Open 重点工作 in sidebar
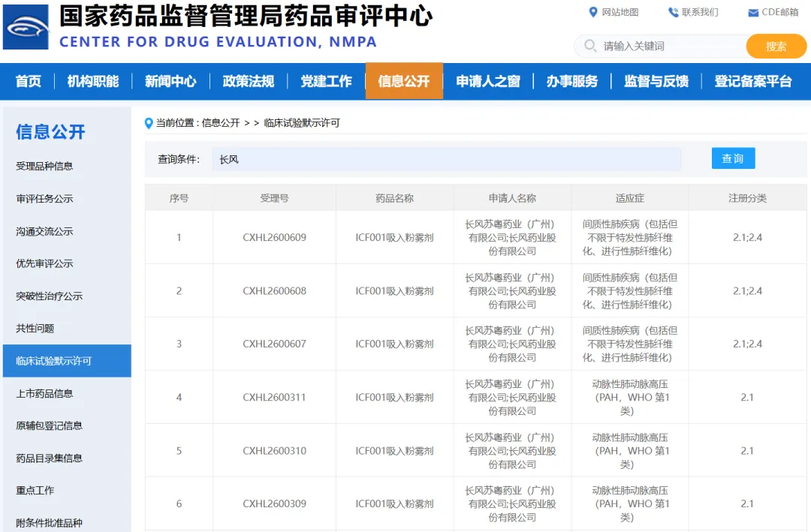The image size is (811, 532). pos(35,490)
